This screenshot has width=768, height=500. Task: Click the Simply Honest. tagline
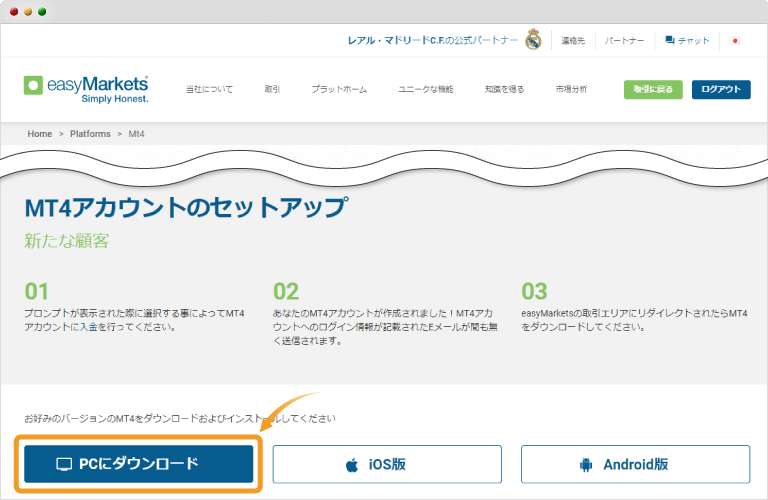[115, 99]
